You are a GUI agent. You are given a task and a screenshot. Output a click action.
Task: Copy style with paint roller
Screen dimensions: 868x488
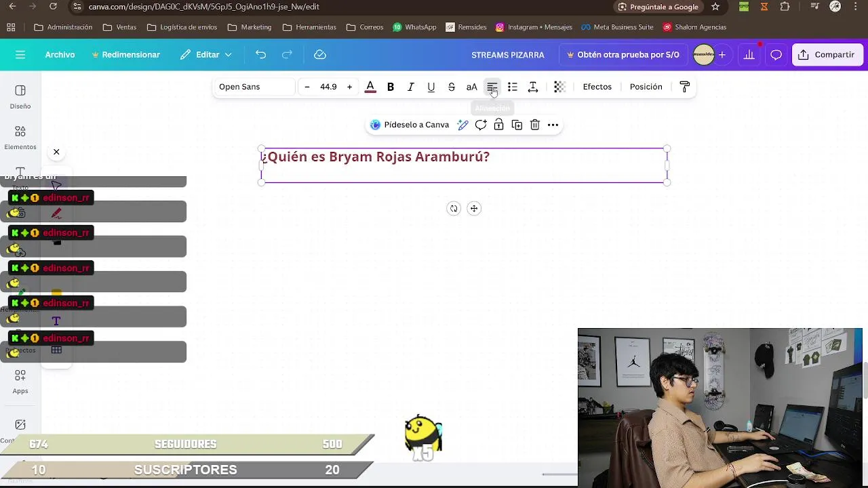click(684, 87)
